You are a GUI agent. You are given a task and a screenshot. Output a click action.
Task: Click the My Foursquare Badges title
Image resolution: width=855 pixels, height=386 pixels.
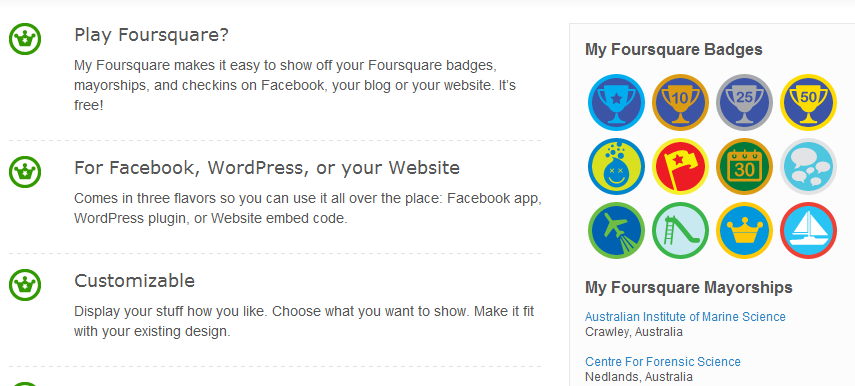tap(673, 50)
